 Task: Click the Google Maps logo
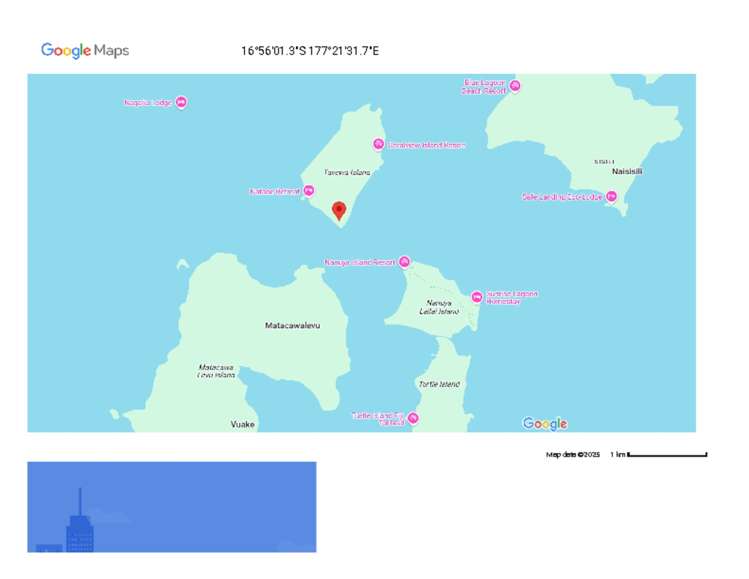[85, 51]
